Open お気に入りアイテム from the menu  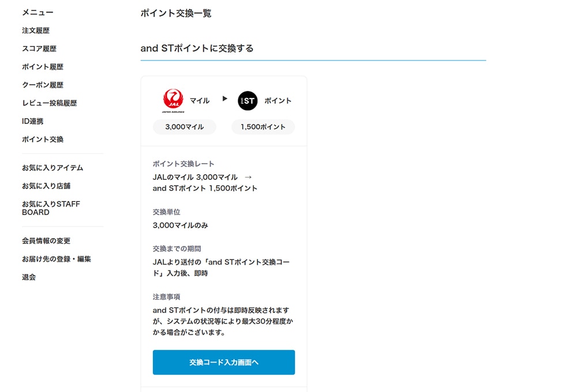pos(53,168)
